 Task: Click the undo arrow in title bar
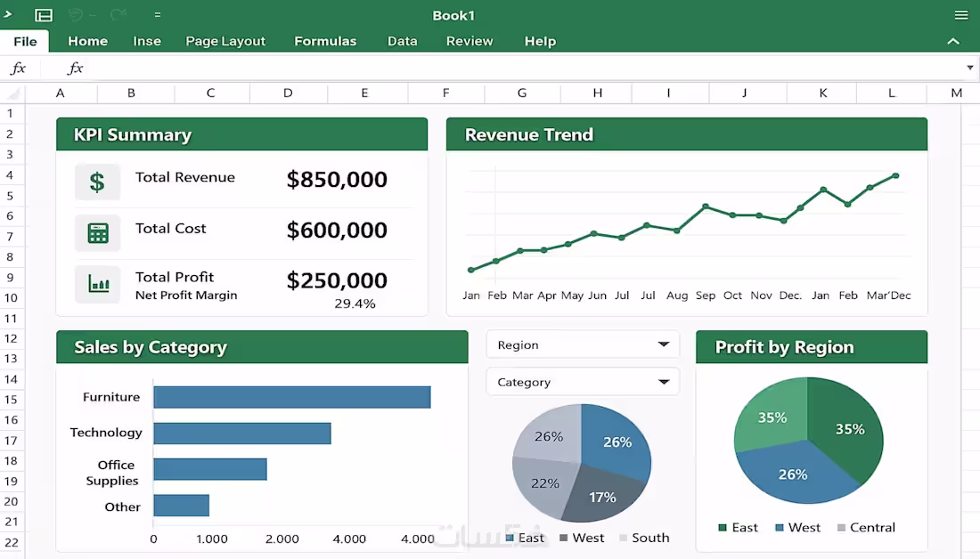pos(76,14)
